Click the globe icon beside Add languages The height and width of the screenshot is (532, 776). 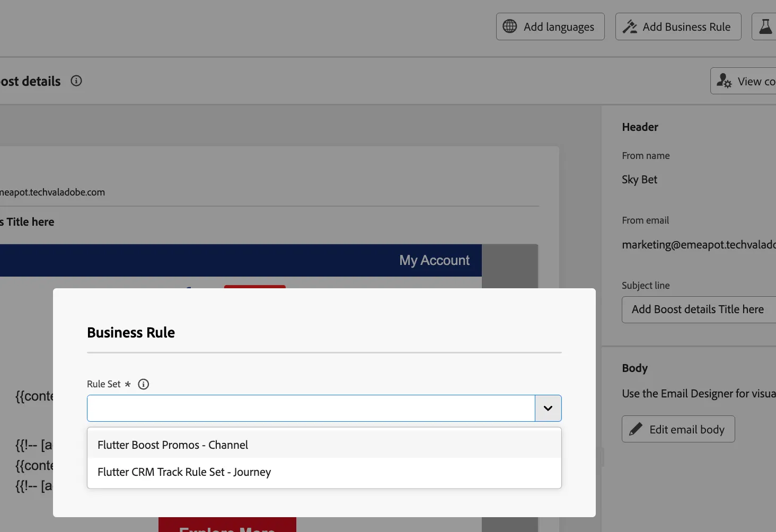tap(509, 26)
